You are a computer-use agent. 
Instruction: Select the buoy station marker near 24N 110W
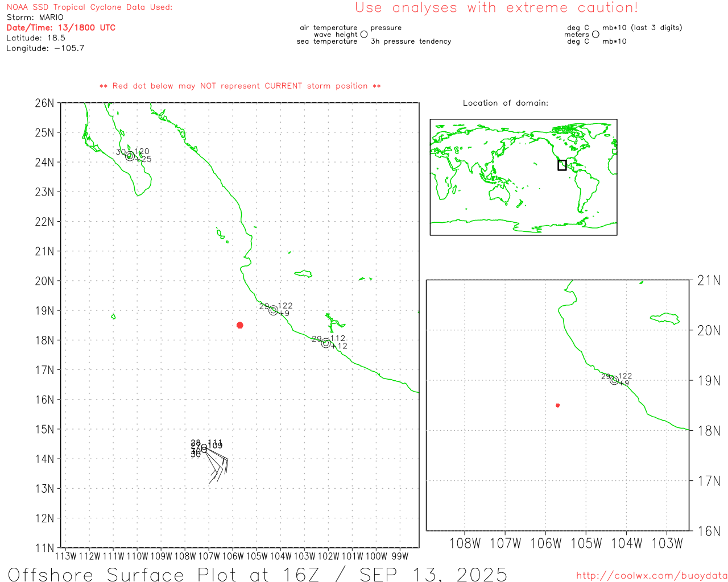[x=130, y=156]
